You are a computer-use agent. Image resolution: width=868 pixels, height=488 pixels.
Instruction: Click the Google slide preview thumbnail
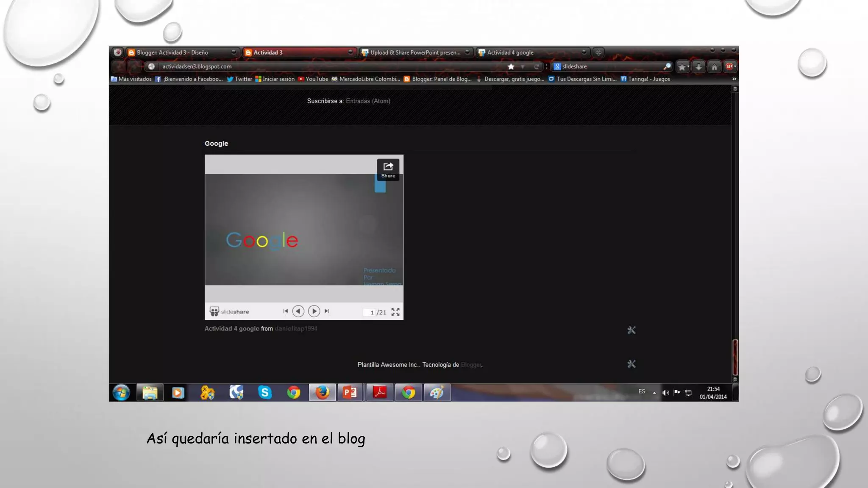pos(304,230)
